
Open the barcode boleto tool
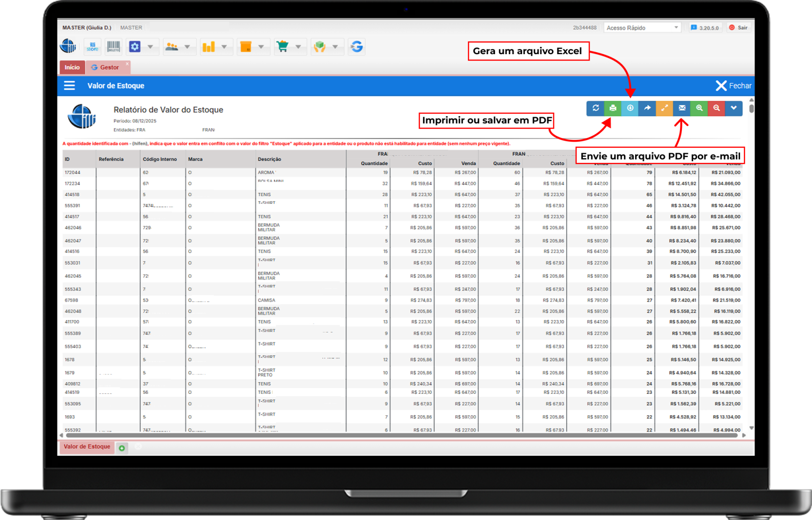tap(114, 47)
